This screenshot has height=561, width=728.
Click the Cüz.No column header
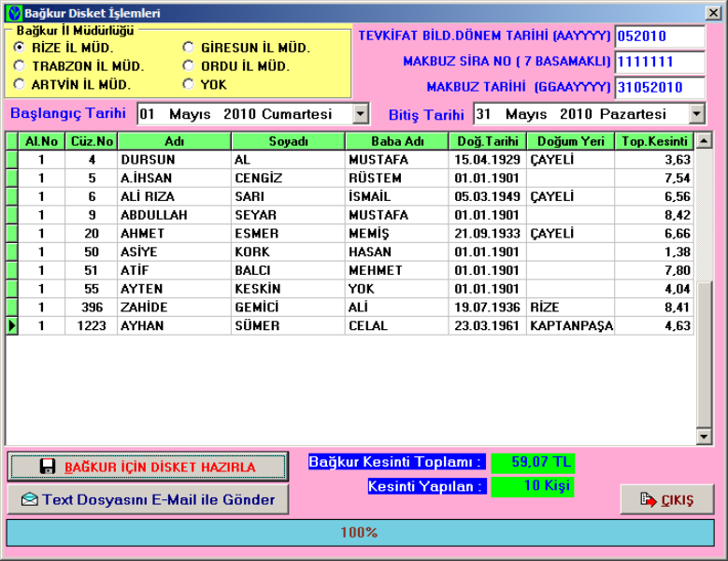click(92, 141)
